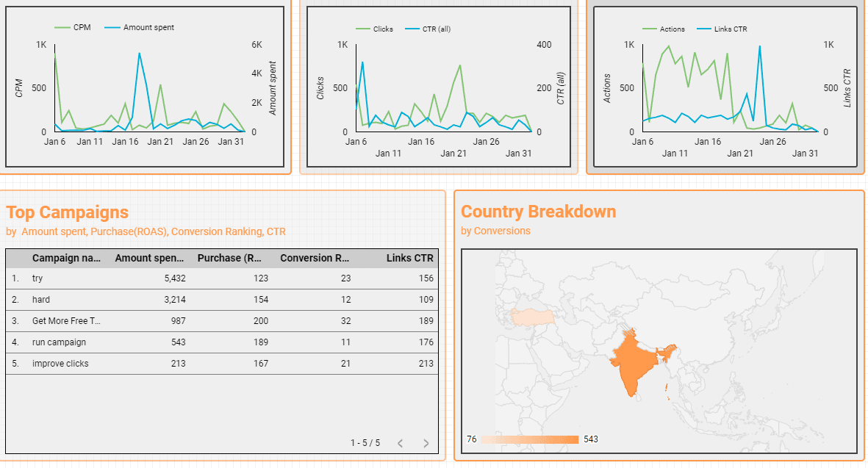This screenshot has height=468, width=868.
Task: Click the Links CTR legend entry
Action: coord(722,29)
